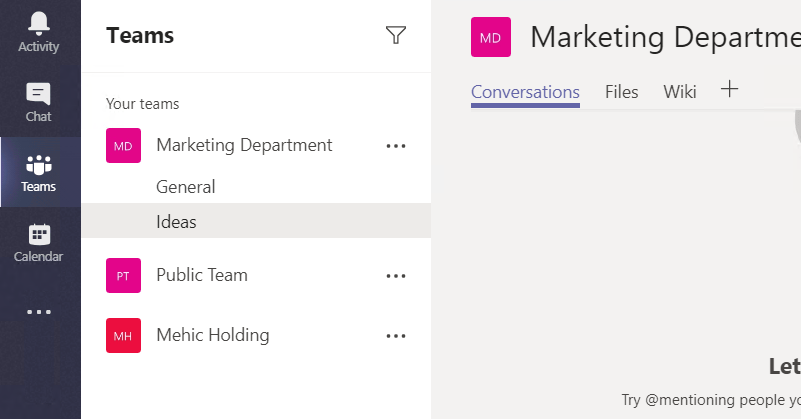The image size is (801, 419).
Task: Click the filter funnel icon
Action: 396,36
